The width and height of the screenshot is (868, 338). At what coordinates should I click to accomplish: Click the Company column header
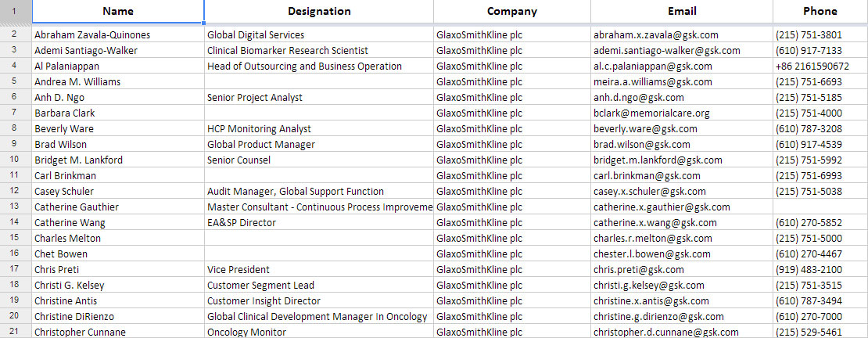point(511,11)
